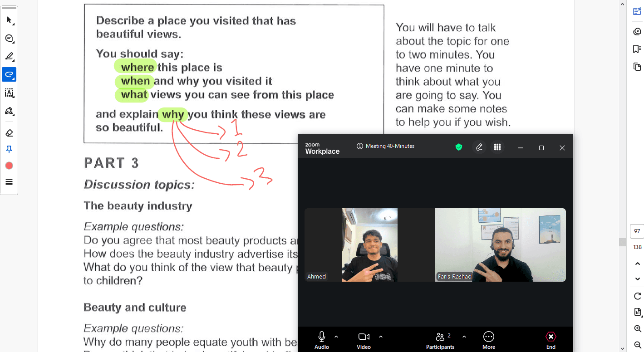Zoom in on the PDF document
This screenshot has height=352, width=644.
[x=637, y=329]
